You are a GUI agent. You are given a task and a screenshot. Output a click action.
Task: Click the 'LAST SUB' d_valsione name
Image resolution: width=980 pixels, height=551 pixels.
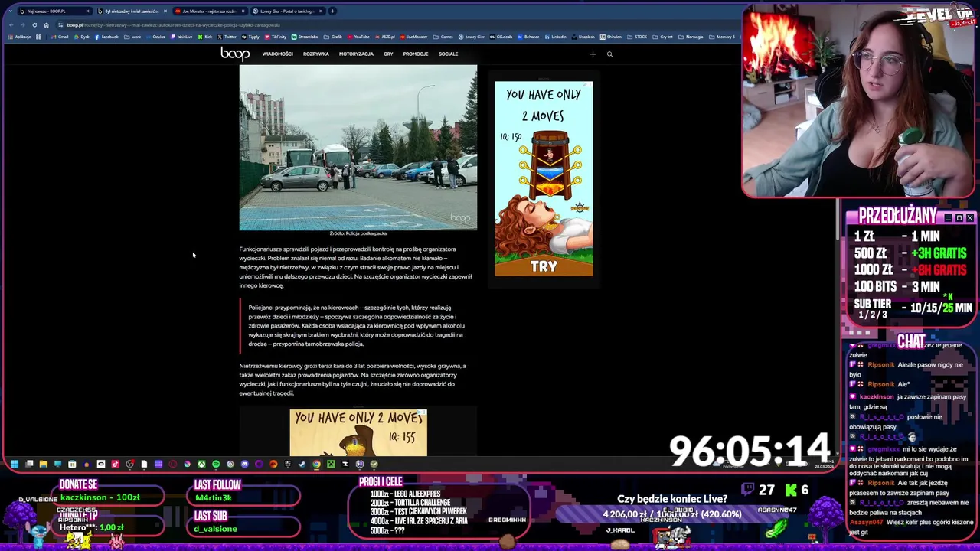coord(215,529)
